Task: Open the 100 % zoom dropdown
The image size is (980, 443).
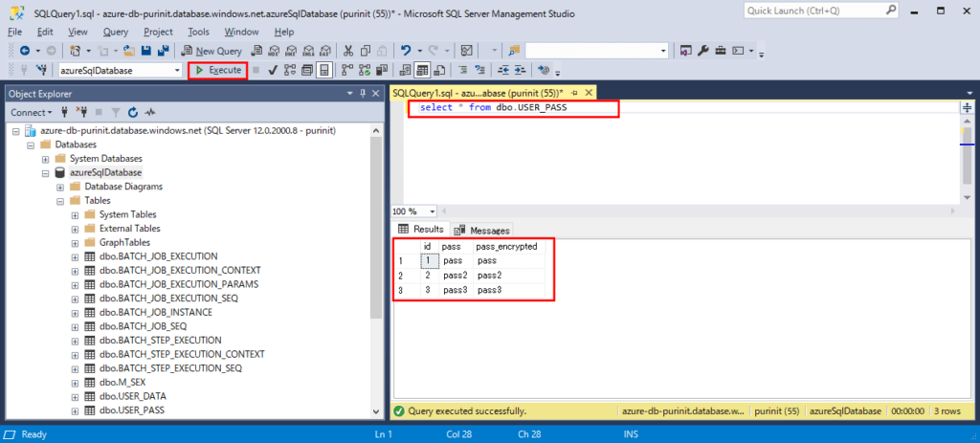Action: click(431, 211)
